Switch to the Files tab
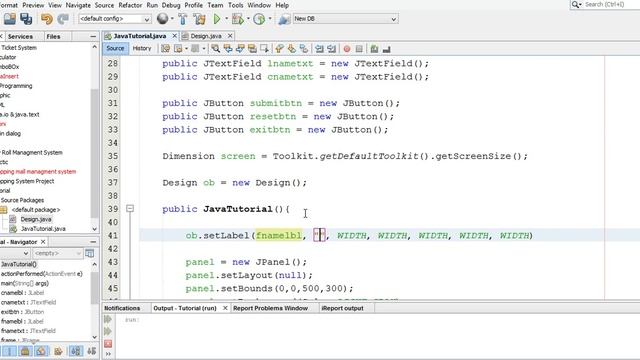The width and height of the screenshot is (640, 360). (x=53, y=36)
